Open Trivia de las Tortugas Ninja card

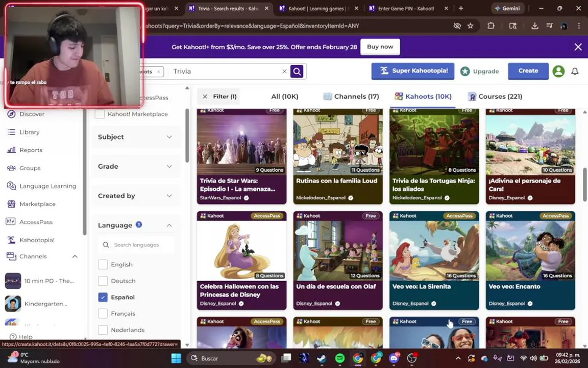pos(434,156)
